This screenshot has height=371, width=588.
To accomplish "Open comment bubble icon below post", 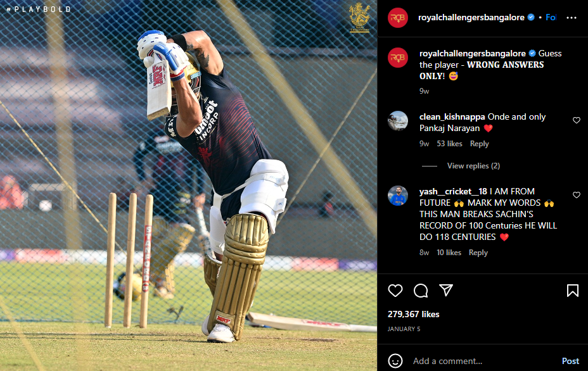I will coord(421,291).
